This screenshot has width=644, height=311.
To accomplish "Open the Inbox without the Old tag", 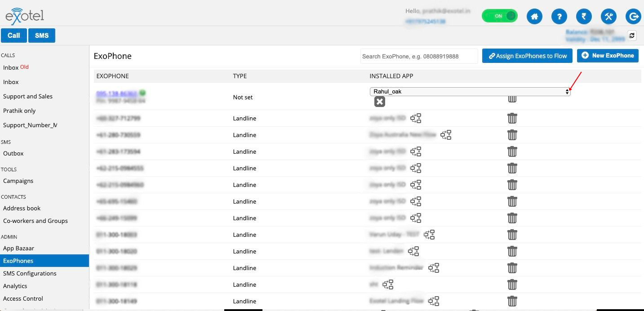I will [11, 82].
